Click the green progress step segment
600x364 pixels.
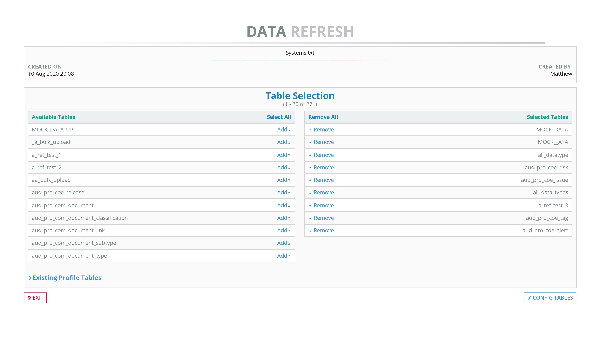point(226,60)
